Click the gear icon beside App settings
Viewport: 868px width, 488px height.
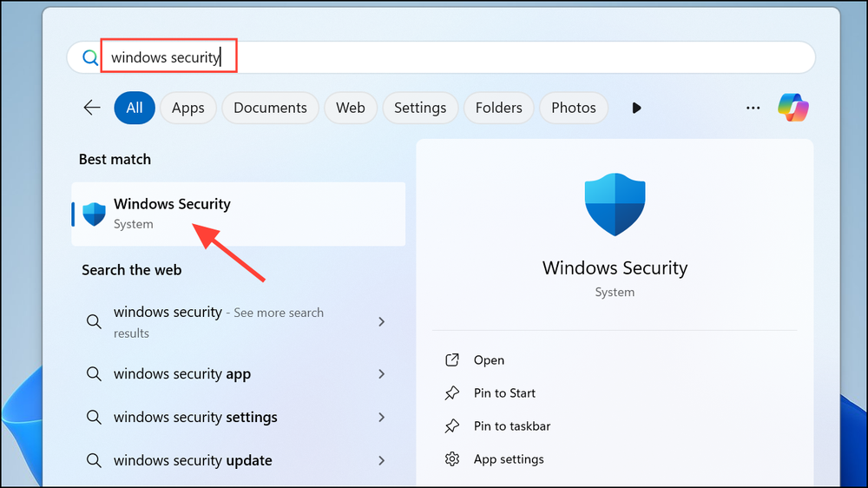tap(452, 459)
